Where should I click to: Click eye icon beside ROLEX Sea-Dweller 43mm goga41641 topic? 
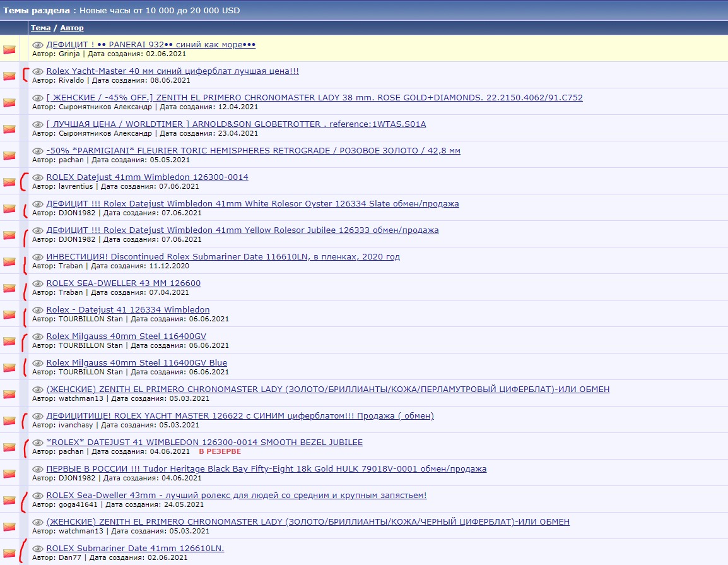click(x=38, y=496)
